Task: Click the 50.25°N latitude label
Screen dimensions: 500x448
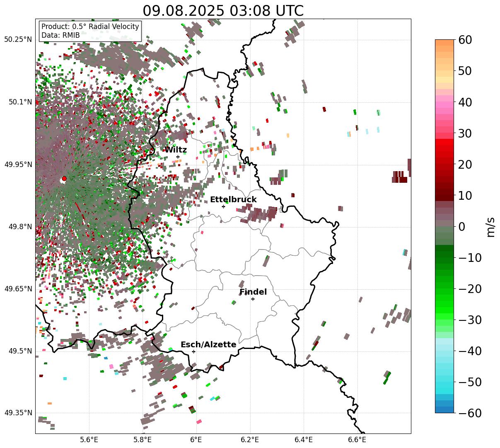Action: [x=18, y=40]
